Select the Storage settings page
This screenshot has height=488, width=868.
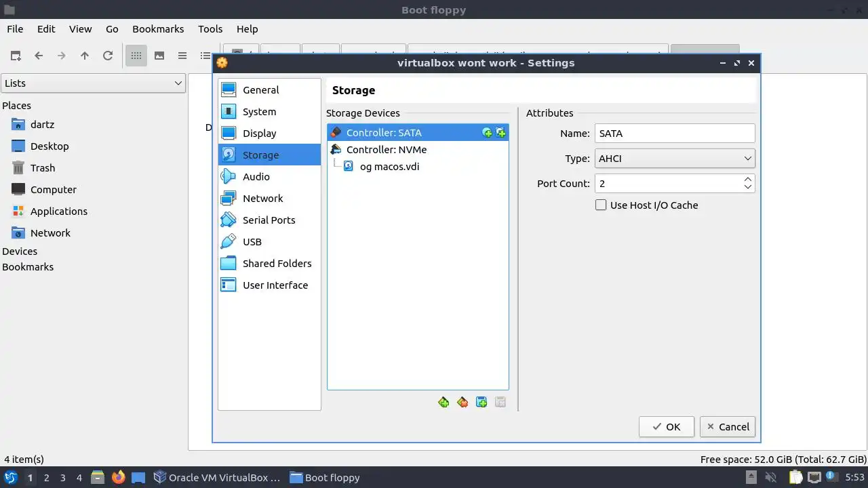(269, 155)
